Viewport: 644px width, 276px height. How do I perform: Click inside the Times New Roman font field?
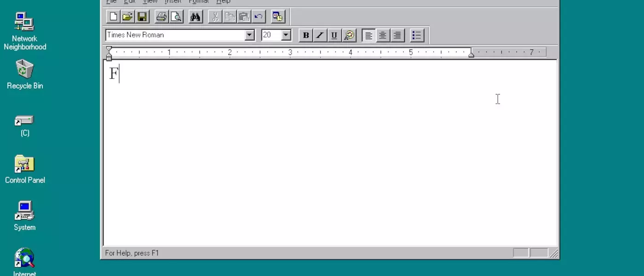pos(175,35)
